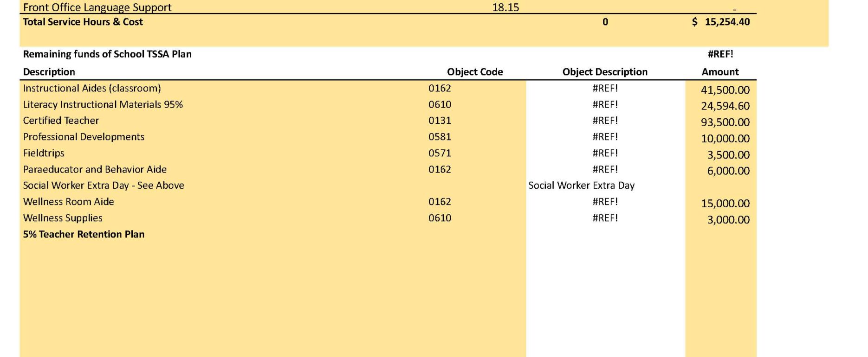Select the 'Fieldtrips' cell
Viewport: 868px width, 357px height.
click(x=44, y=153)
